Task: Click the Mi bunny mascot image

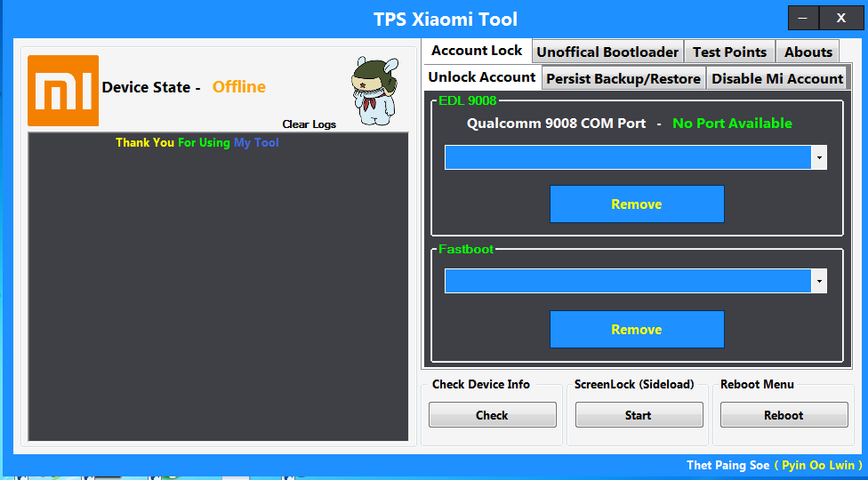Action: pos(374,91)
